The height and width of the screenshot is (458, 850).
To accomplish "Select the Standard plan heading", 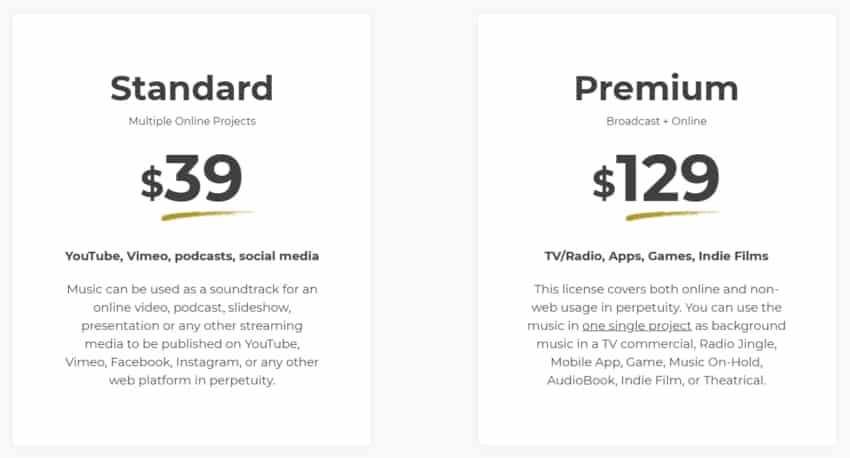I will click(x=191, y=88).
